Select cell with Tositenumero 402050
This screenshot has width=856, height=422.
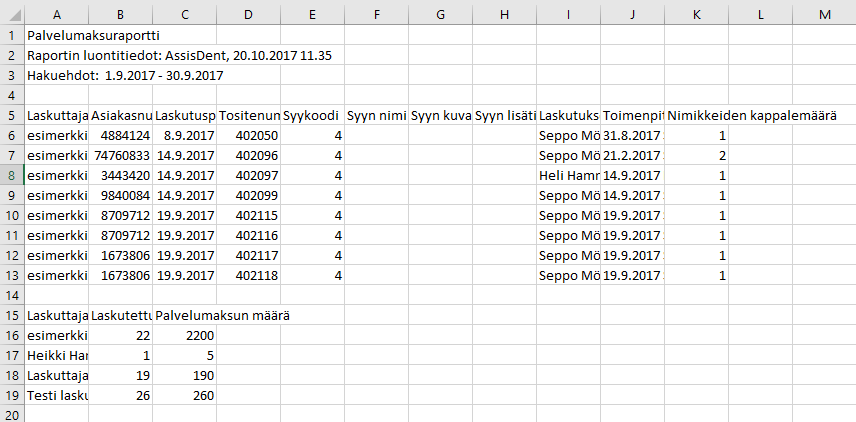pyautogui.click(x=248, y=135)
